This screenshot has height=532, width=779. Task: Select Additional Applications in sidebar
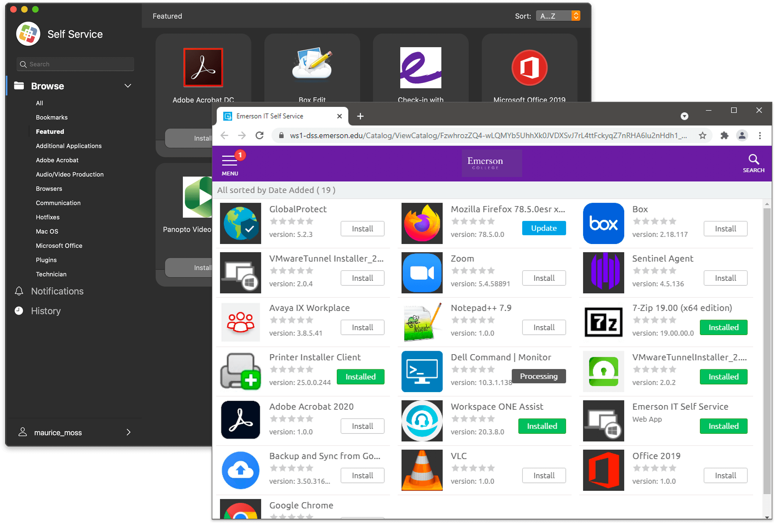coord(69,146)
